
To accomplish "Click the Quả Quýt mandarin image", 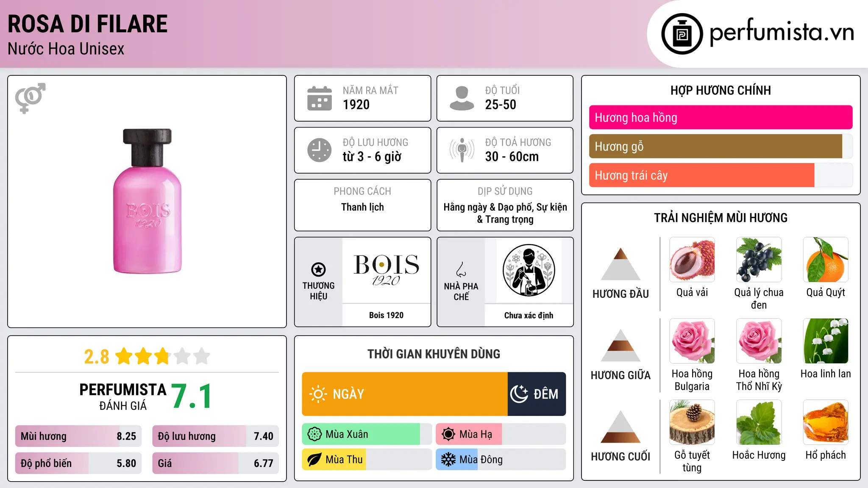I will pyautogui.click(x=826, y=260).
